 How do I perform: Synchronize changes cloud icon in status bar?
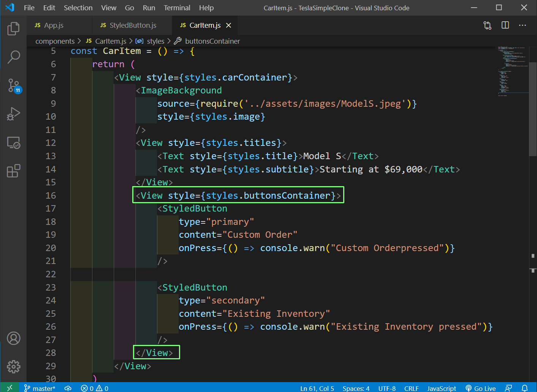pos(68,388)
